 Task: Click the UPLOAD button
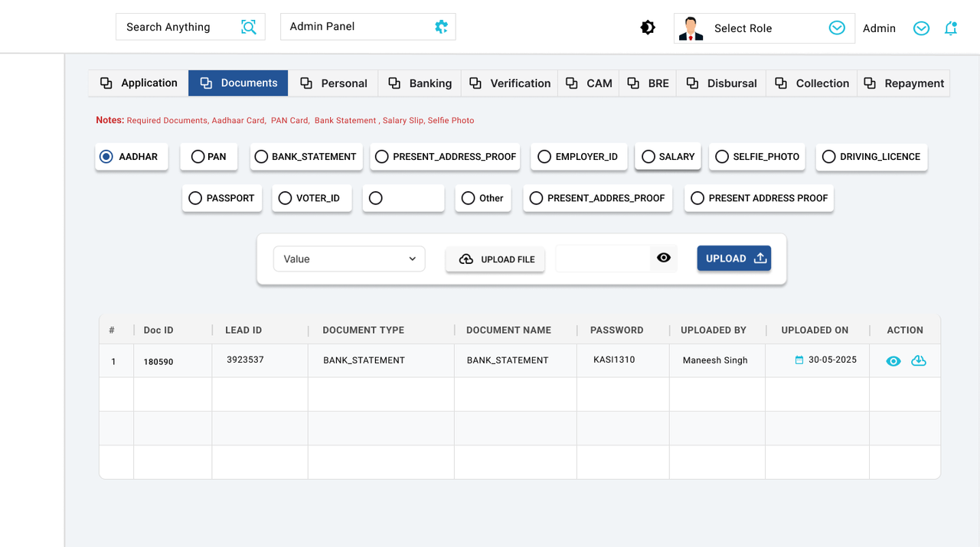point(733,258)
